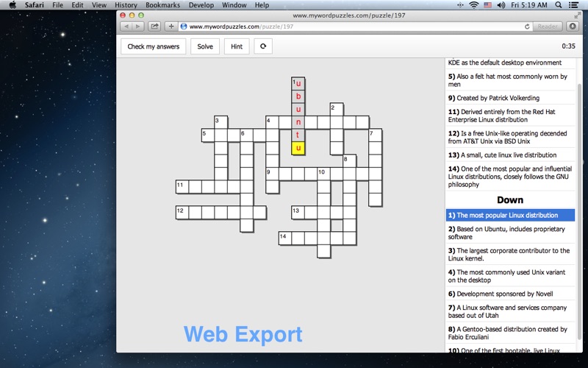Viewport: 588px width, 368px height.
Task: Select crossword cell numbered 5
Action: [x=208, y=135]
